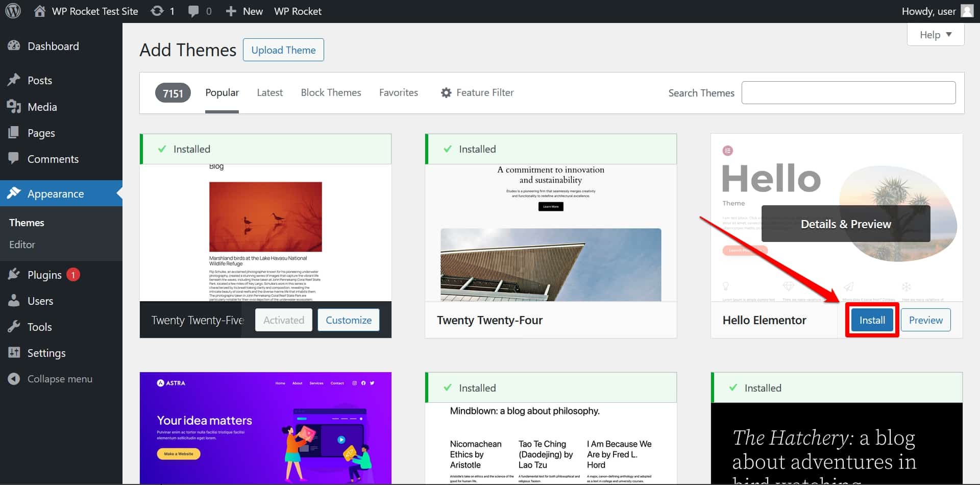
Task: Click the plus icon next to New
Action: tap(231, 11)
